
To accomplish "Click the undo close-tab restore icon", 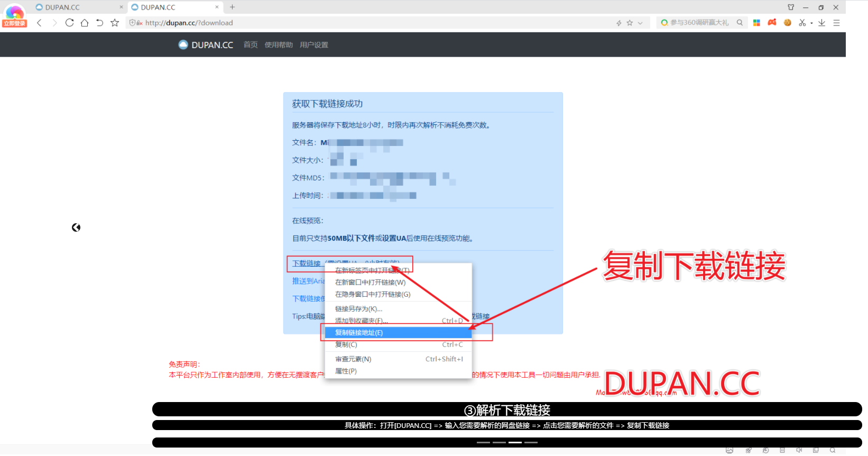I will pos(99,23).
